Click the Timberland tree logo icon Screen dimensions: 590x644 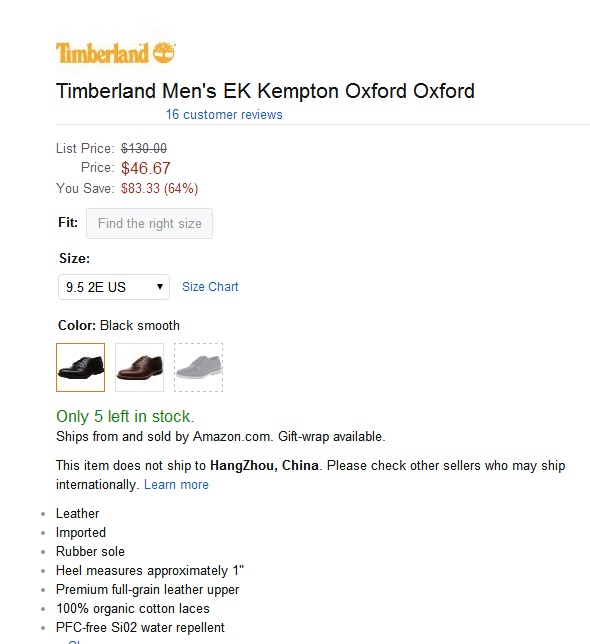pyautogui.click(x=164, y=53)
